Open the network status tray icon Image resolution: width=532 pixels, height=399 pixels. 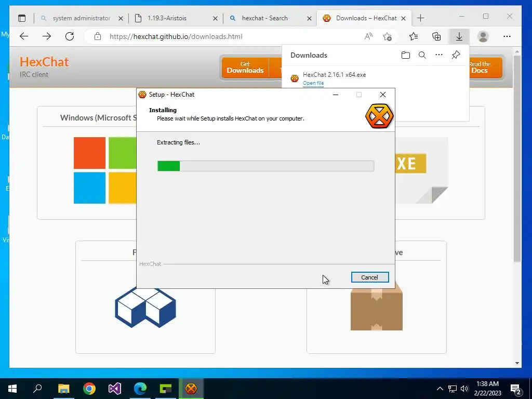pos(453,389)
